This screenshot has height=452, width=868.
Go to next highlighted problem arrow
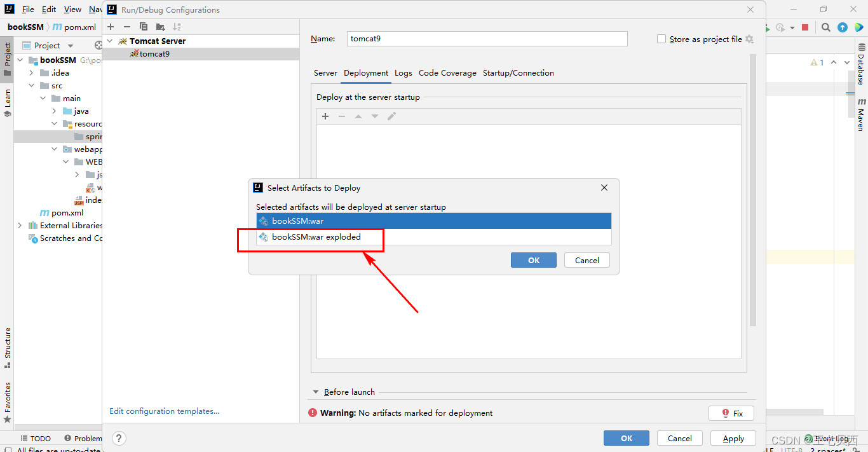coord(848,62)
